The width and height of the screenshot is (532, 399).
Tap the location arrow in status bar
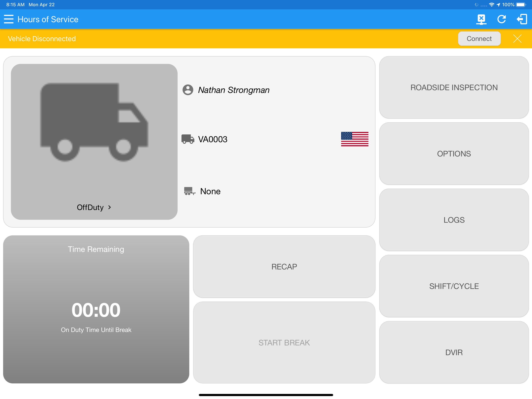498,4
